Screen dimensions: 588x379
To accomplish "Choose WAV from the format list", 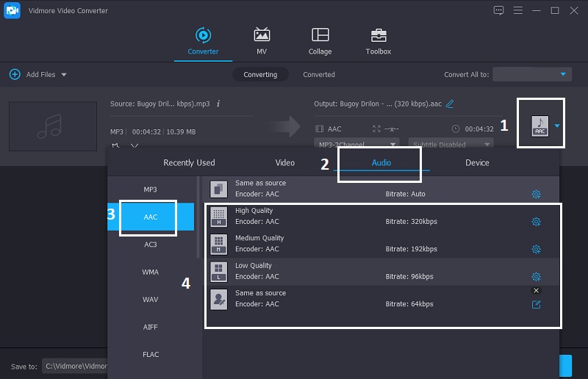I will tap(150, 300).
